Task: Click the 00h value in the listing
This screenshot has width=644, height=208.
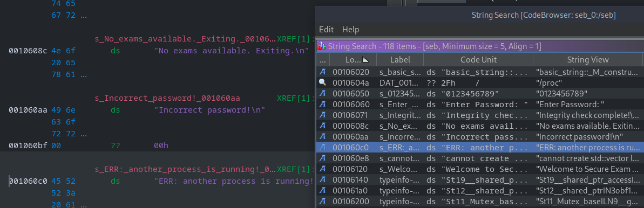Action: pos(161,145)
